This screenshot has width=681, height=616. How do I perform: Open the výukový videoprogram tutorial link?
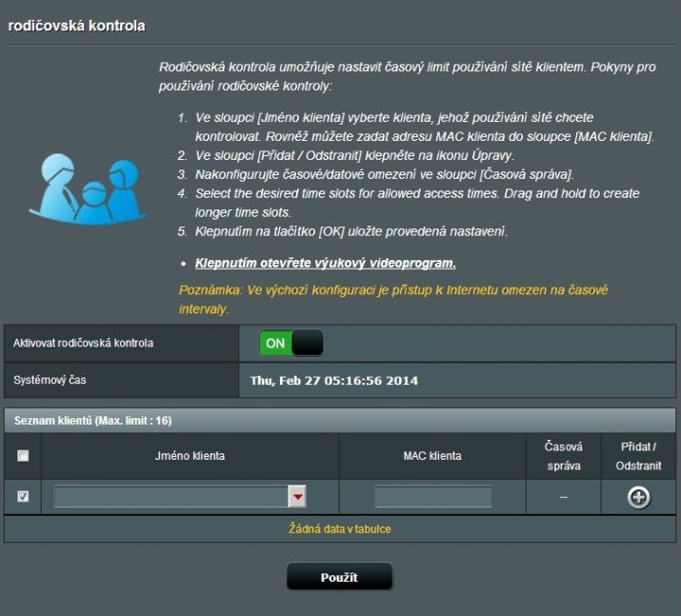coord(325,263)
